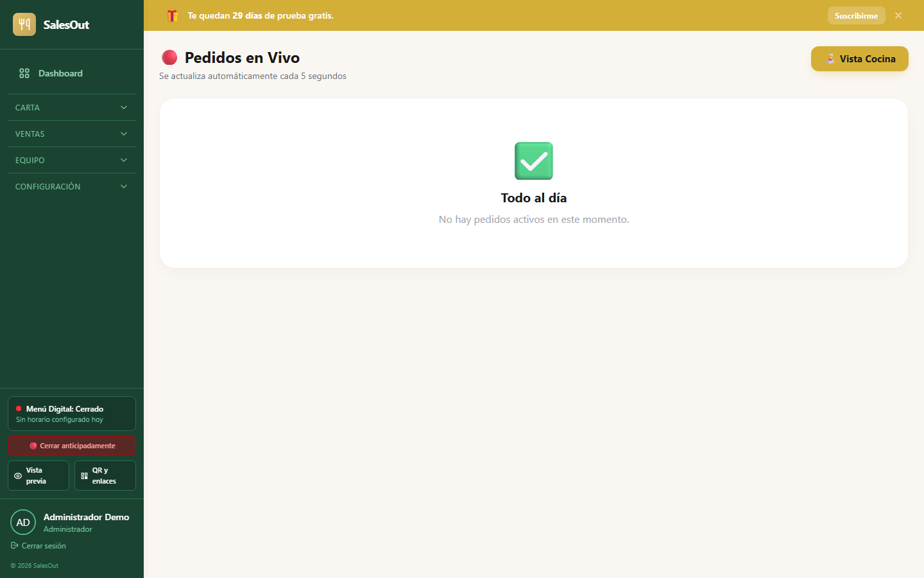Screen dimensions: 924x578
Task: Click the © 2026 SalesOut footer text
Action: [x=35, y=566]
